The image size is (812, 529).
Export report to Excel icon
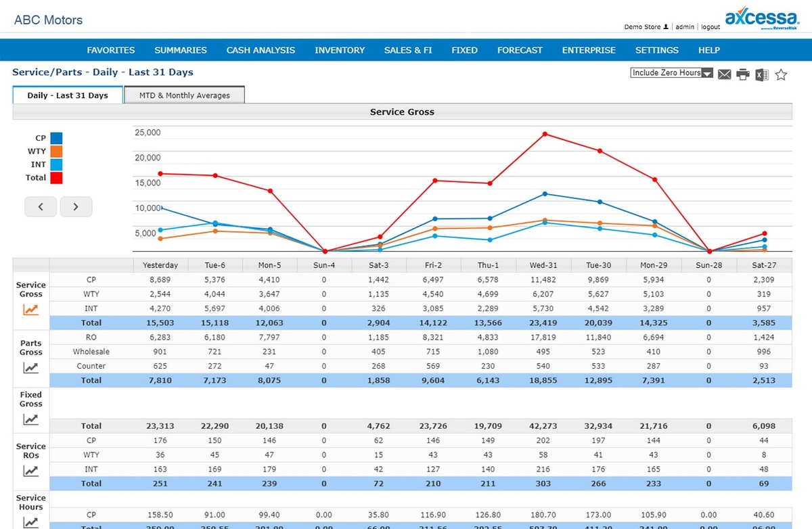click(762, 74)
